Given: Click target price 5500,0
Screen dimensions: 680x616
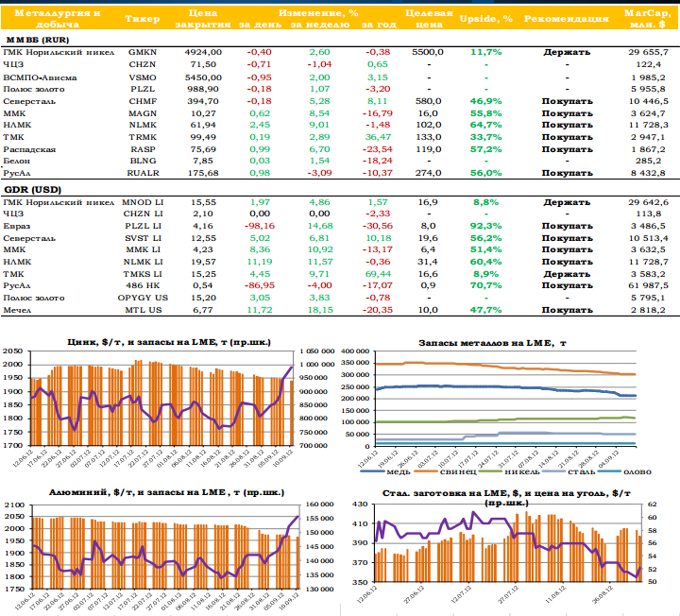Looking at the screenshot, I should pos(428,52).
